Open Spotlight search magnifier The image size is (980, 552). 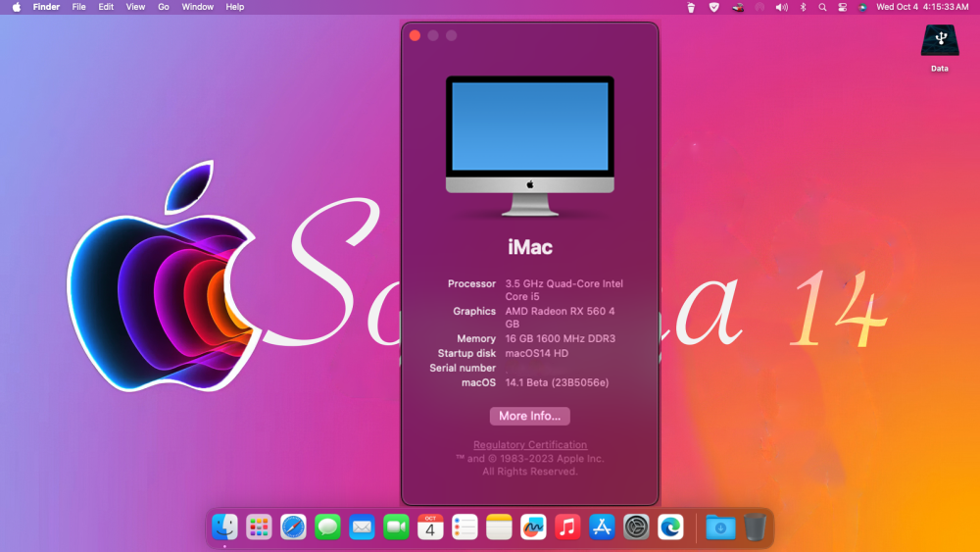(822, 7)
